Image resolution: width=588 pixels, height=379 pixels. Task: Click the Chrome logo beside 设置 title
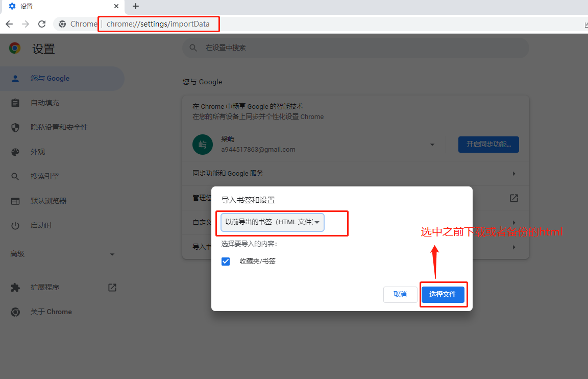[x=15, y=48]
